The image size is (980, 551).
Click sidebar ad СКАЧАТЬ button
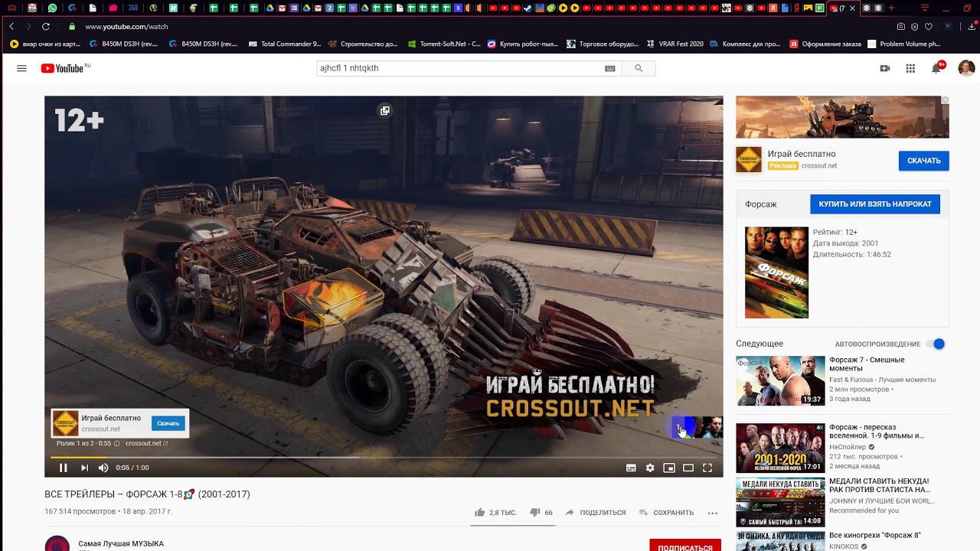coord(924,161)
